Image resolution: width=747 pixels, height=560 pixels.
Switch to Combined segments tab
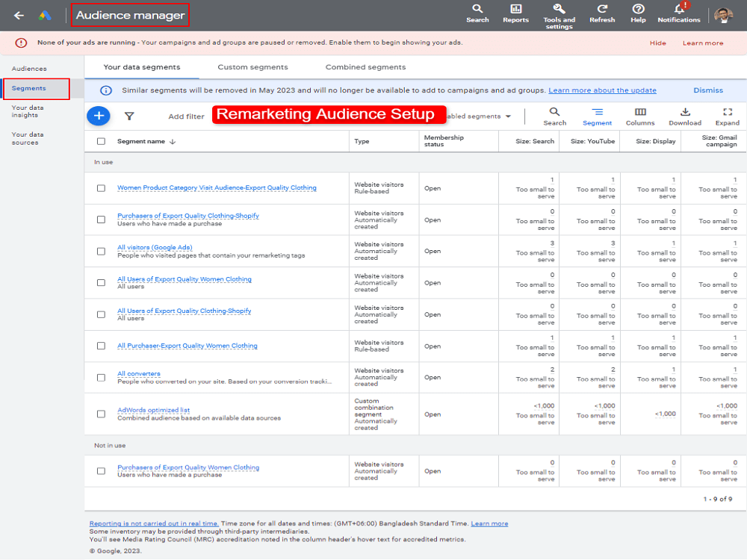(365, 67)
